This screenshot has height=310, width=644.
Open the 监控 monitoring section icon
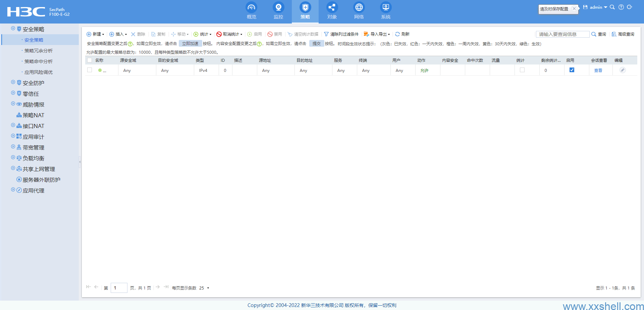278,7
